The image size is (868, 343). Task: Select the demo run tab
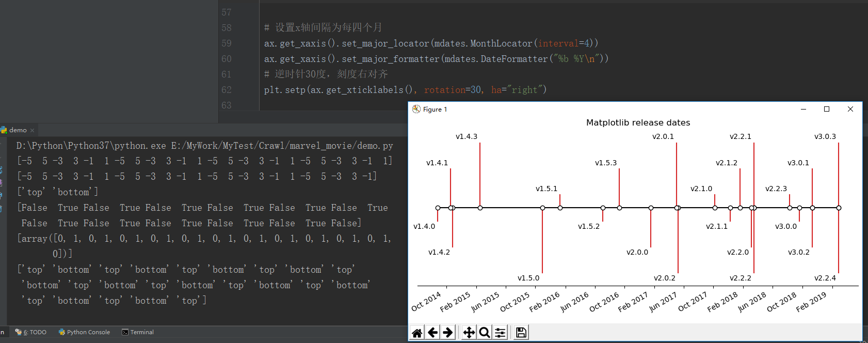(x=18, y=130)
